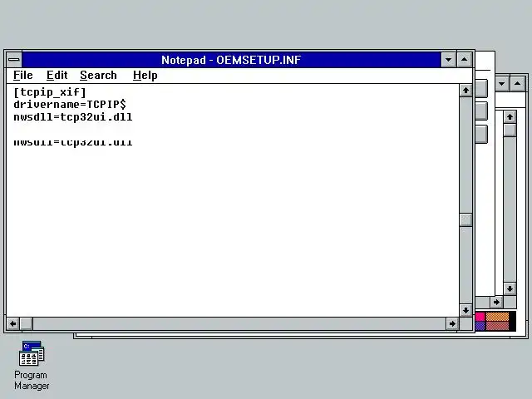
Task: Click the drivername=TCPIP$ line
Action: (70, 105)
